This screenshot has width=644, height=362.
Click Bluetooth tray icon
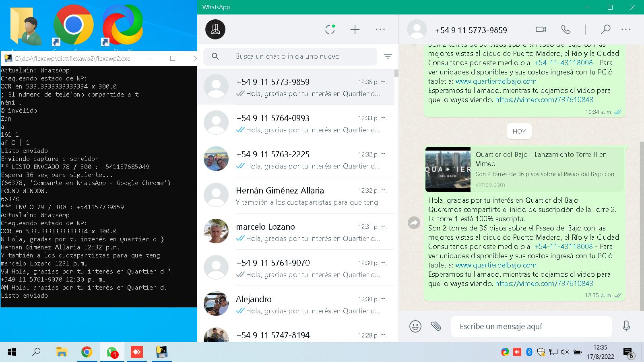529,352
